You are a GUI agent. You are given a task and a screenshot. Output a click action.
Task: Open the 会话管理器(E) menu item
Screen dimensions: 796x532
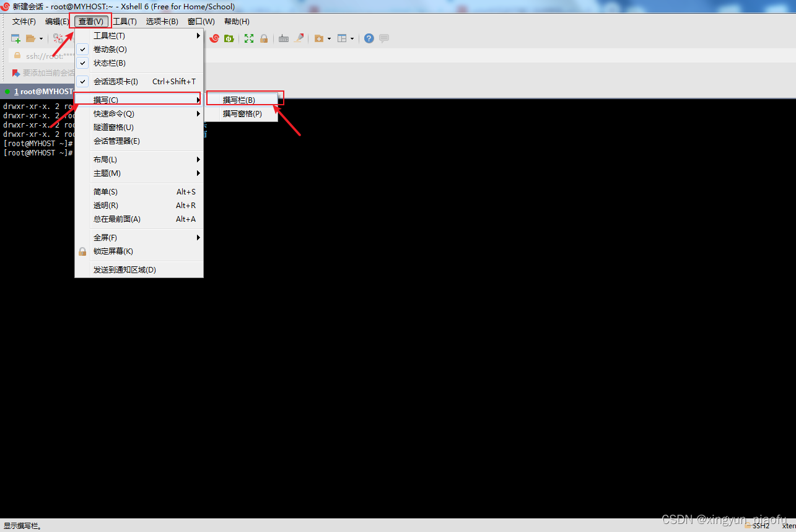(139, 141)
